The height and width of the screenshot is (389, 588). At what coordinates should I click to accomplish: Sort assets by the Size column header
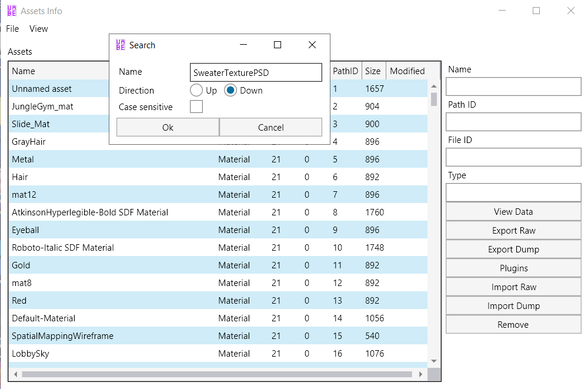click(373, 71)
